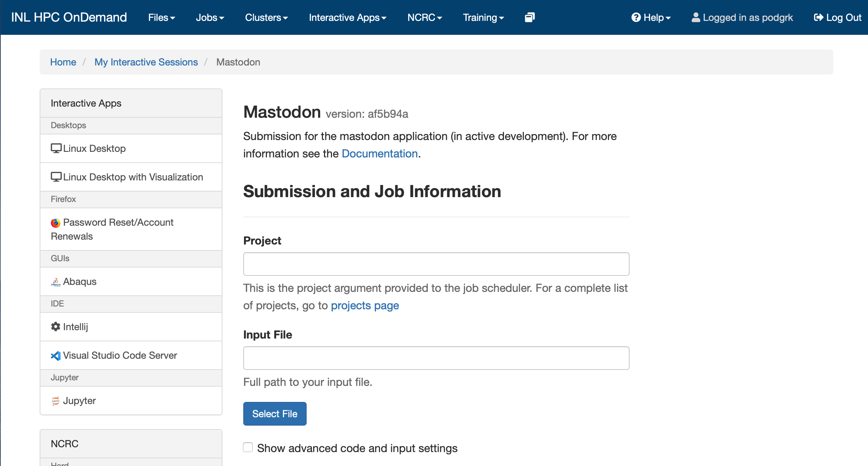Expand the Interactive Apps navbar dropdown

[347, 17]
